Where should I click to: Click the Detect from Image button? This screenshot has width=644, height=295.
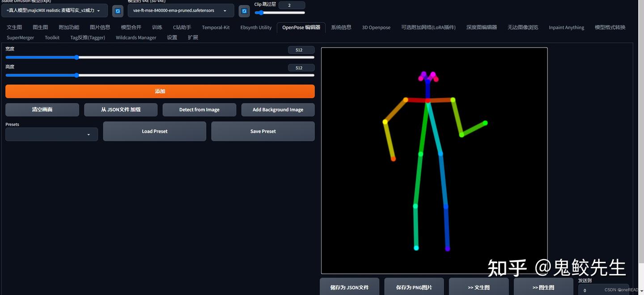(x=199, y=110)
